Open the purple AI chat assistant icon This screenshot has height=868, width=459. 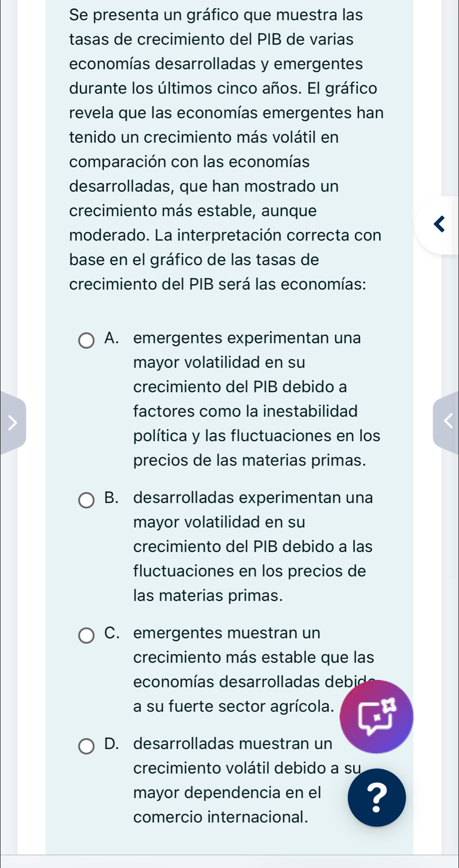pos(376,717)
